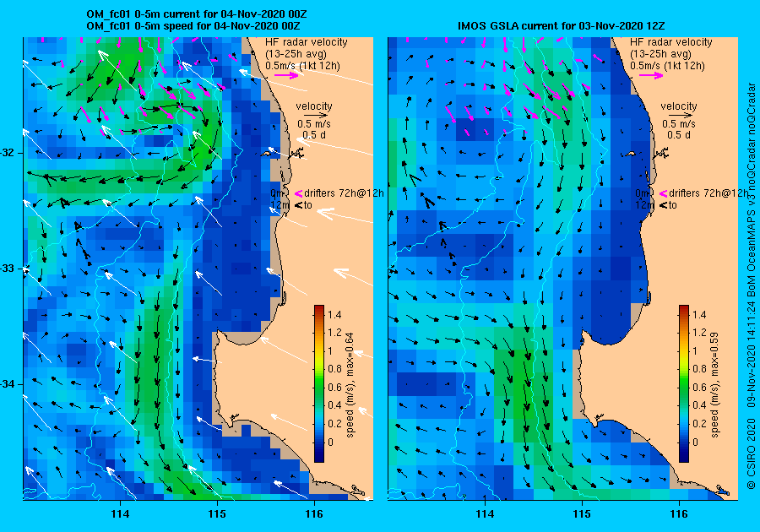Click the '0.2' tick label on the left color bar
This screenshot has width=760, height=532.
[x=334, y=424]
